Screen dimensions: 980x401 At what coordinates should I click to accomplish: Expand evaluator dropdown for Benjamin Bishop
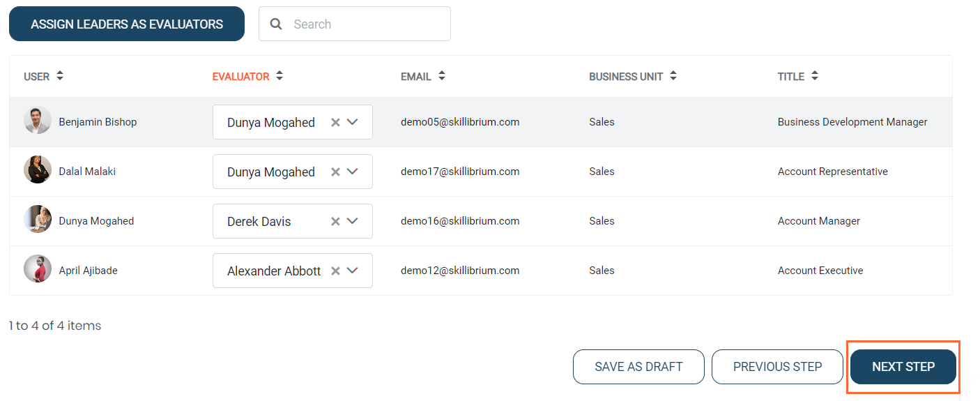click(x=353, y=122)
